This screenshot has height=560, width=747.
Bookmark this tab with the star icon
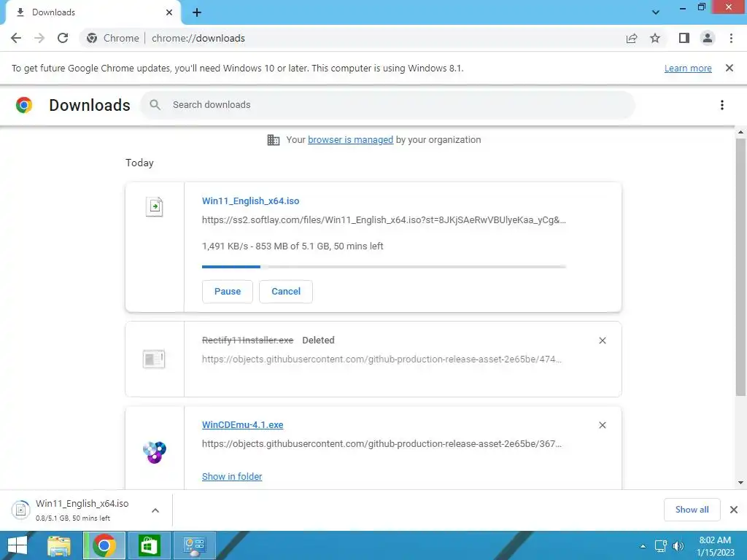pos(655,38)
